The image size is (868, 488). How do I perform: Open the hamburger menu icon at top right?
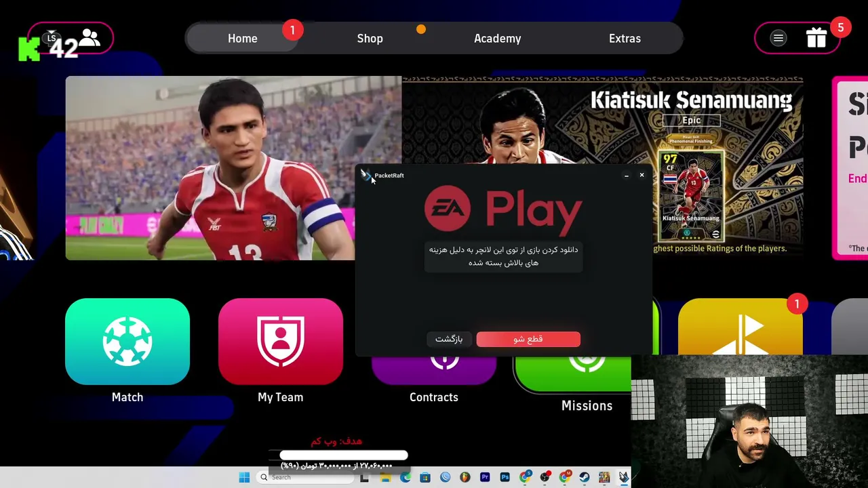(778, 39)
